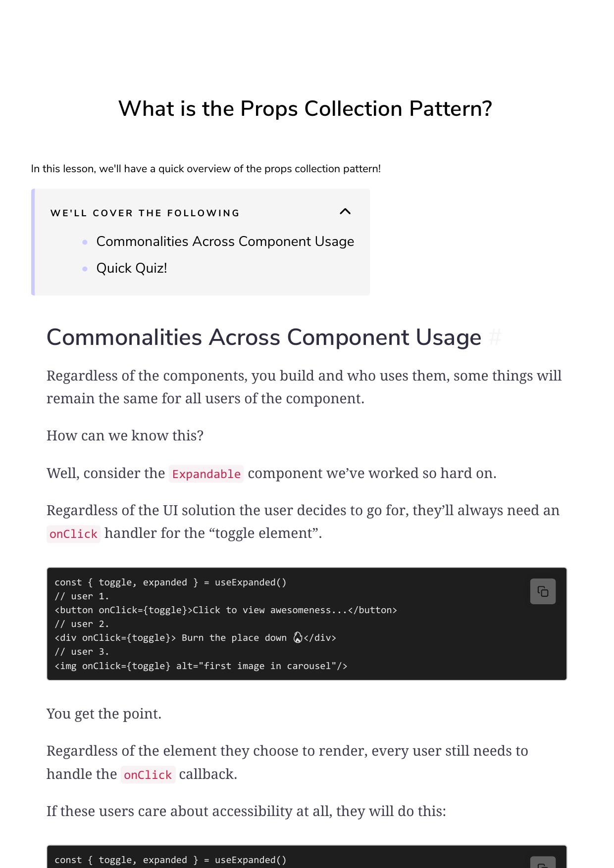Click the # anchor beside the section heading

click(x=495, y=338)
